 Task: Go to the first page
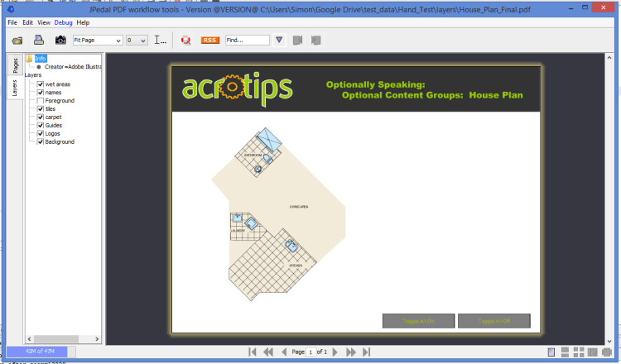pyautogui.click(x=253, y=352)
